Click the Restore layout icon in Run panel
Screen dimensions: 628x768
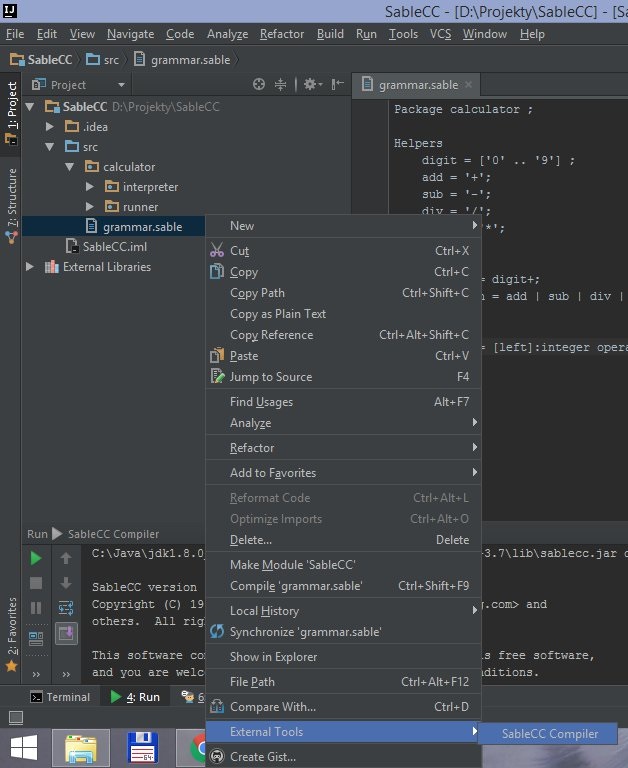pyautogui.click(x=36, y=638)
